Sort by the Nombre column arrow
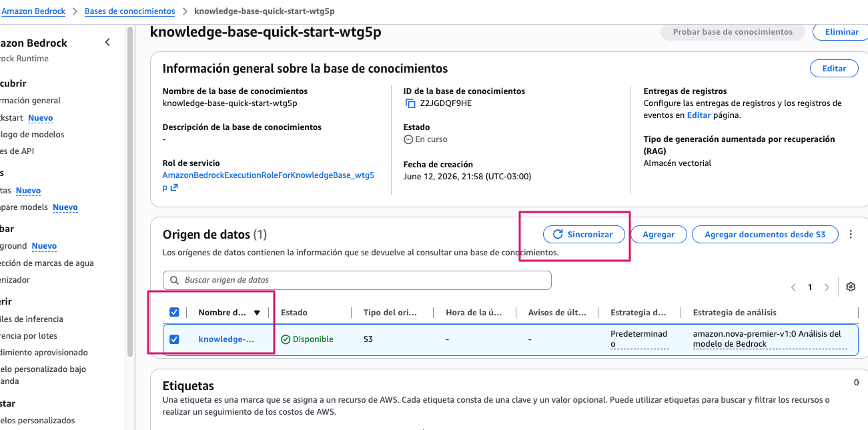The image size is (868, 430). (257, 313)
